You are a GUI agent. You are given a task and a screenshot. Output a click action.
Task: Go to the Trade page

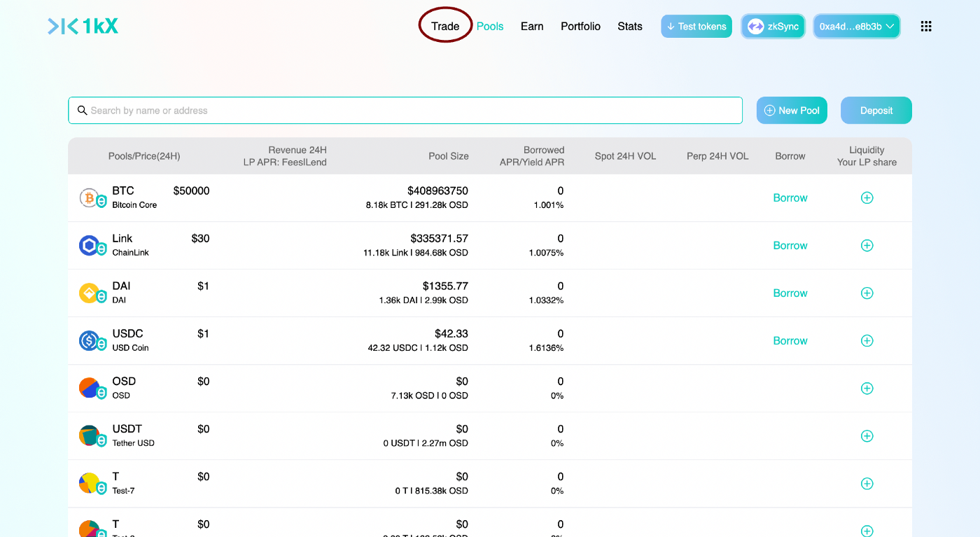click(x=445, y=27)
